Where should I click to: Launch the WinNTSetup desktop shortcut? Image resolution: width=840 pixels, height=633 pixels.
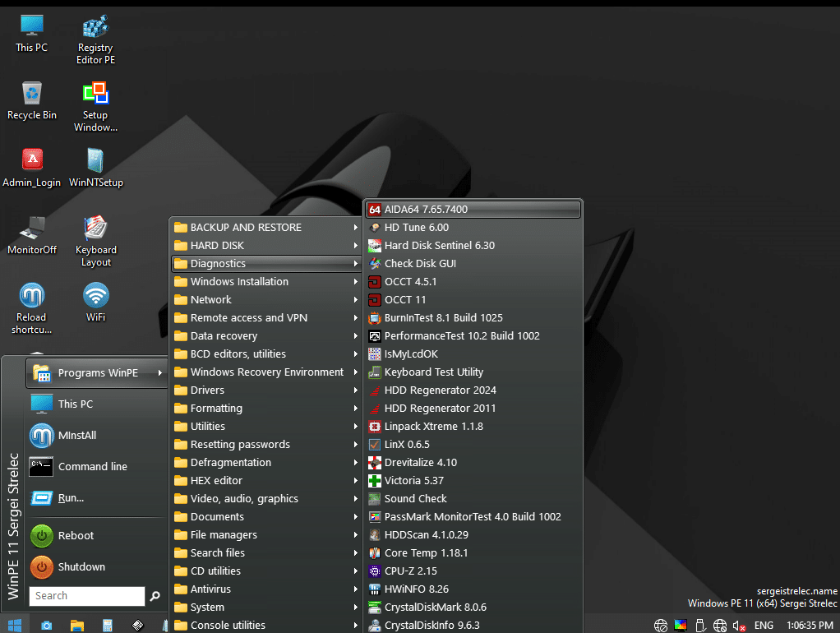(x=96, y=168)
